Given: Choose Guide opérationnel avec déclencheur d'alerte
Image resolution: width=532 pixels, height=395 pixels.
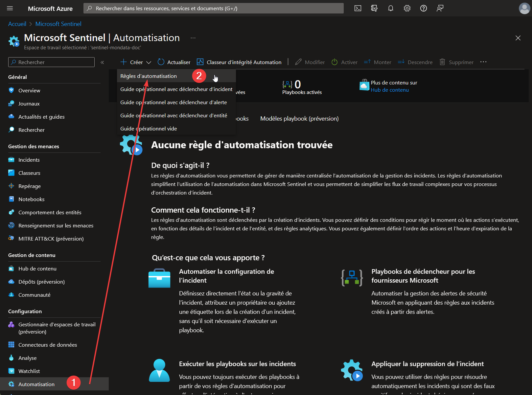Looking at the screenshot, I should pyautogui.click(x=176, y=102).
